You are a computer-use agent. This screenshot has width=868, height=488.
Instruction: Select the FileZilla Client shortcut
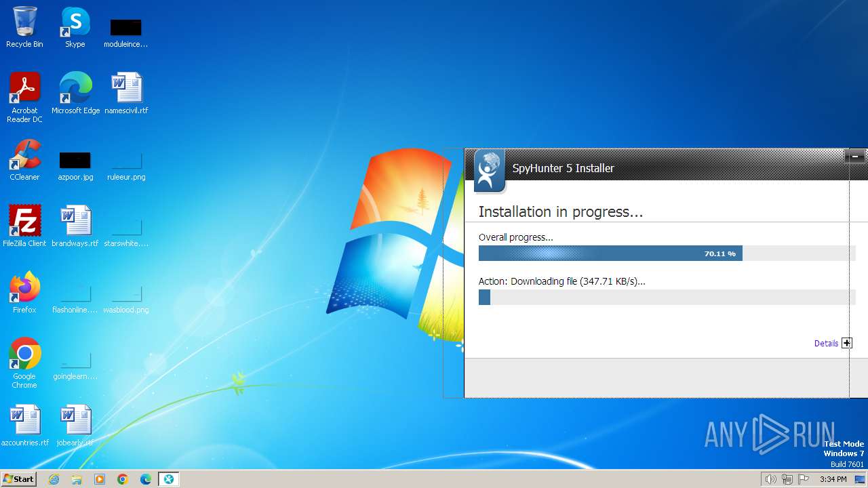click(24, 226)
